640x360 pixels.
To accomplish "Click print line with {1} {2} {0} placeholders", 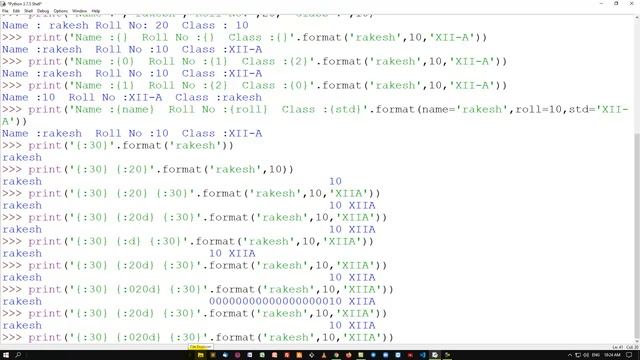I will coord(254,85).
